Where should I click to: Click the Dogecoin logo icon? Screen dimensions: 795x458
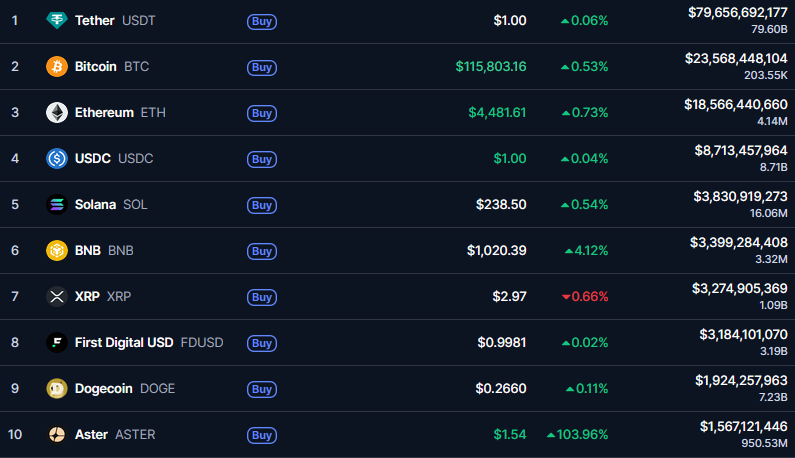(57, 388)
